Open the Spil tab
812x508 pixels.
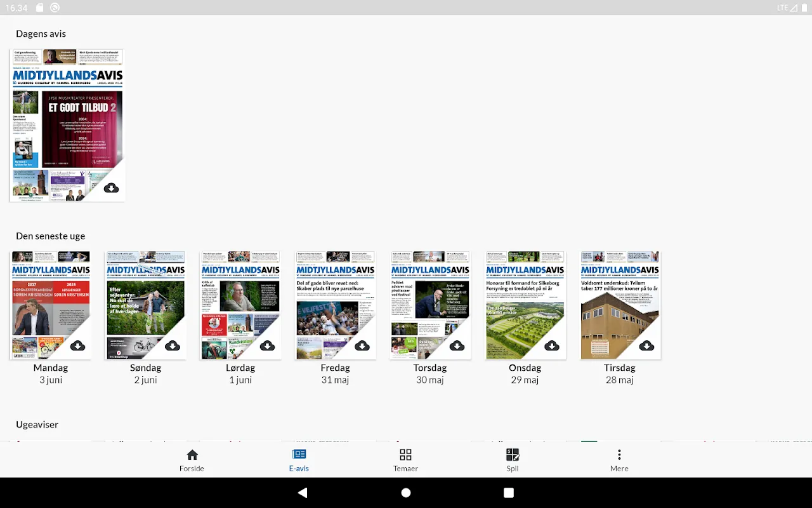pyautogui.click(x=513, y=461)
